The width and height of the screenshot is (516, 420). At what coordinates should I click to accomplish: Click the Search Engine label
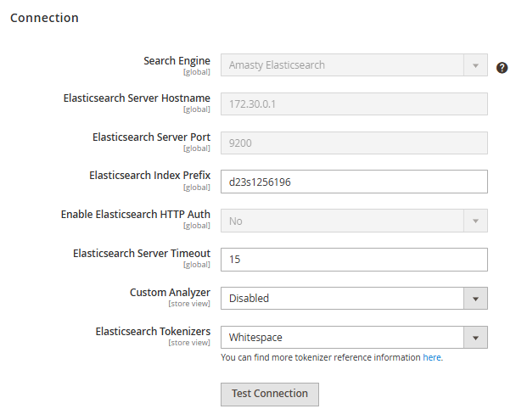click(x=177, y=61)
